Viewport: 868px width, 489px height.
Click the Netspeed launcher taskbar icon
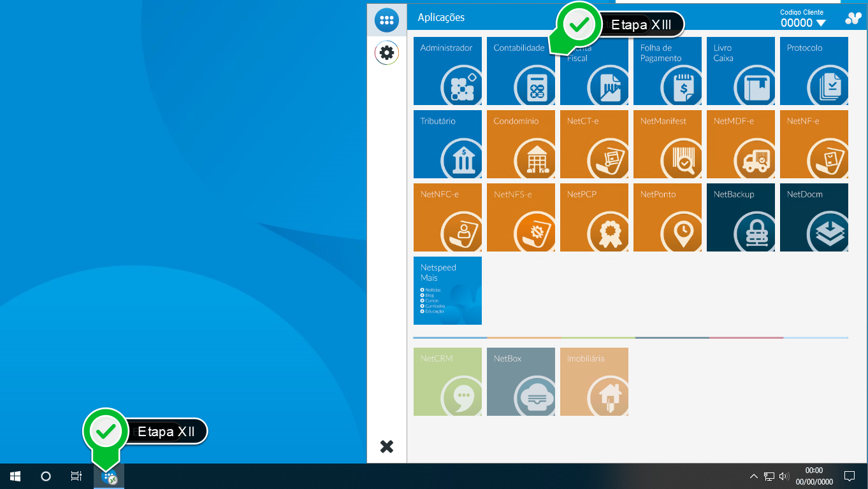[109, 477]
